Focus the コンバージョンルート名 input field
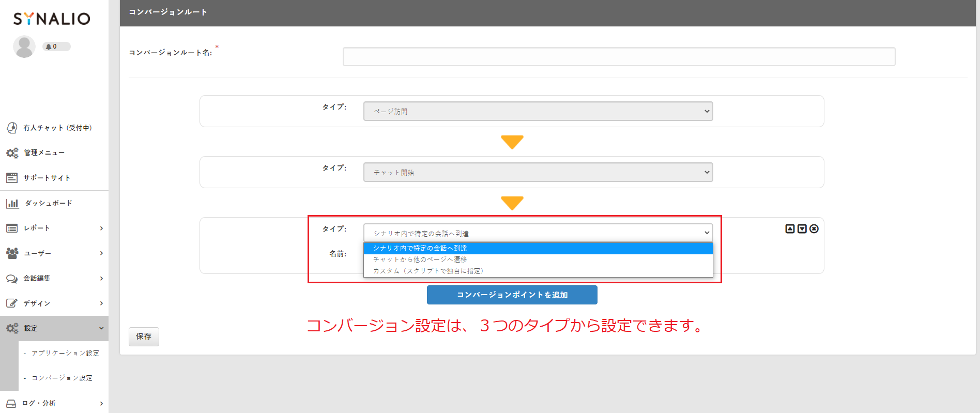 (x=619, y=57)
